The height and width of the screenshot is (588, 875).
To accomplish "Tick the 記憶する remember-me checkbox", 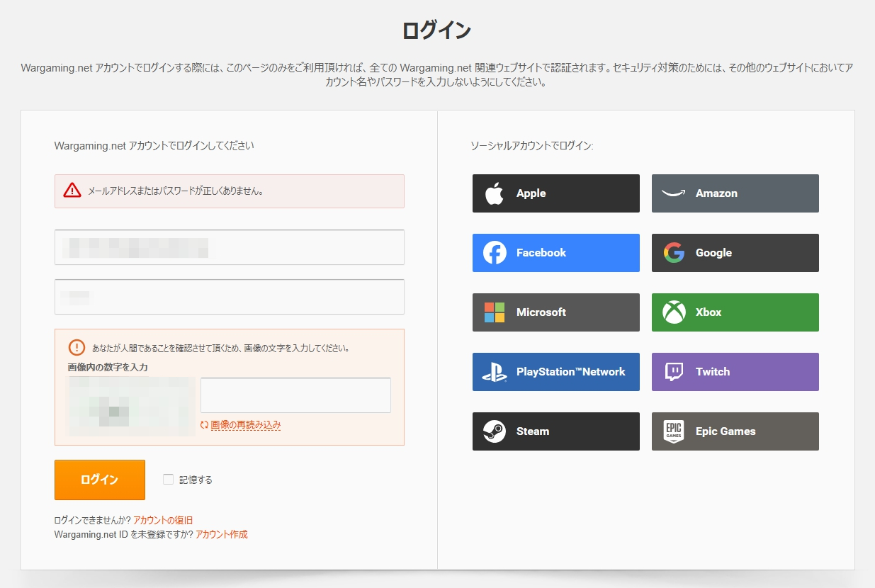I will pos(168,479).
